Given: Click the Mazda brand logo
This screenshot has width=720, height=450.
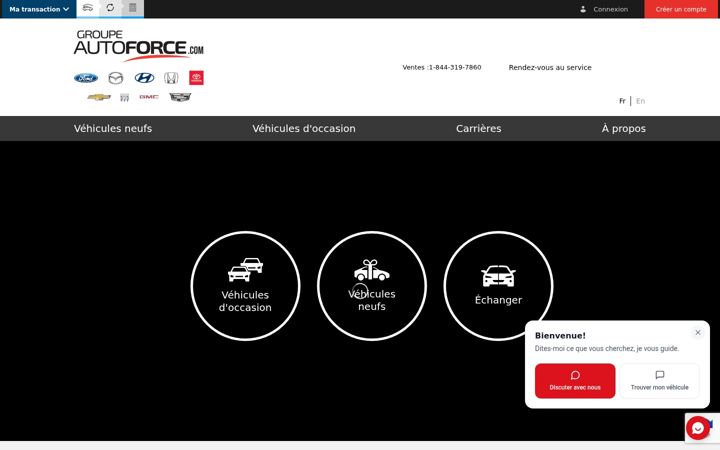Looking at the screenshot, I should 116,78.
